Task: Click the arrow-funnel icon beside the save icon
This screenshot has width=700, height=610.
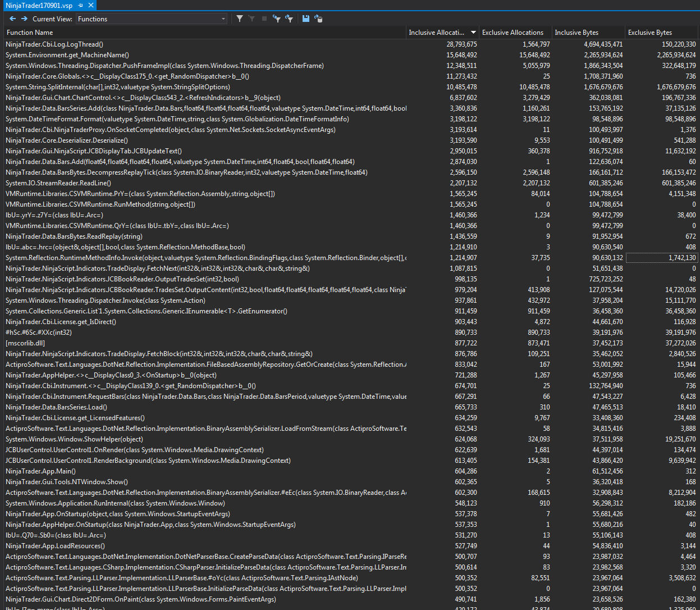Action: [x=289, y=19]
